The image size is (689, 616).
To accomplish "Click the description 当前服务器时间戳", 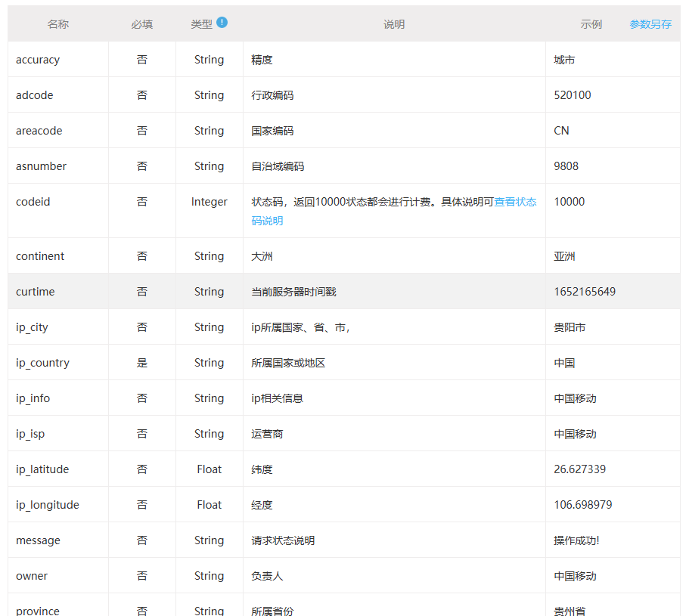I will coord(293,292).
